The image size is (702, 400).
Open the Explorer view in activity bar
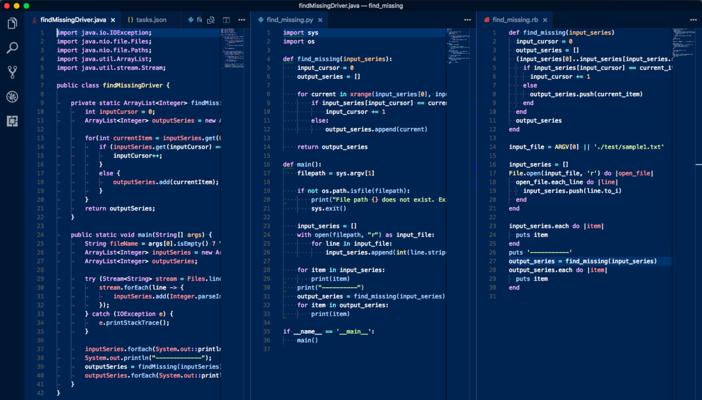click(x=12, y=23)
